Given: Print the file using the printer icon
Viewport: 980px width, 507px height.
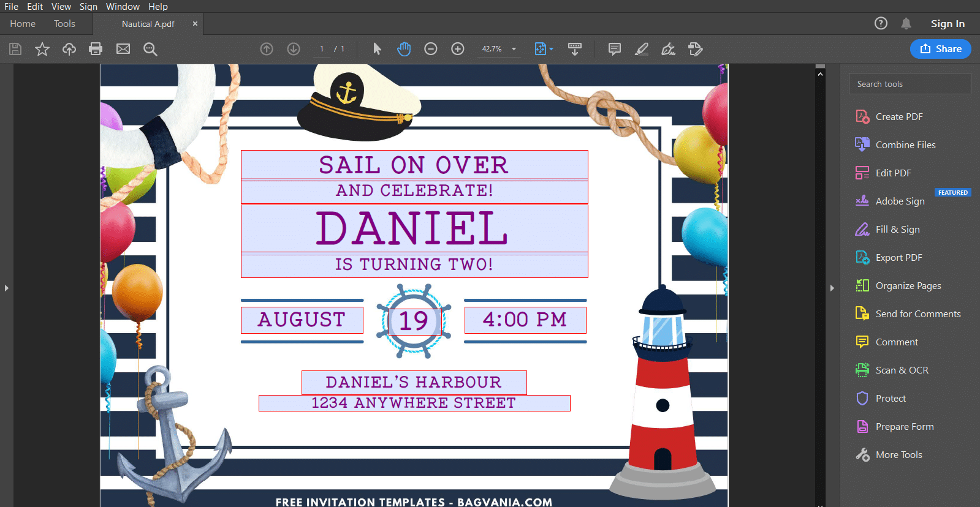Looking at the screenshot, I should tap(96, 49).
